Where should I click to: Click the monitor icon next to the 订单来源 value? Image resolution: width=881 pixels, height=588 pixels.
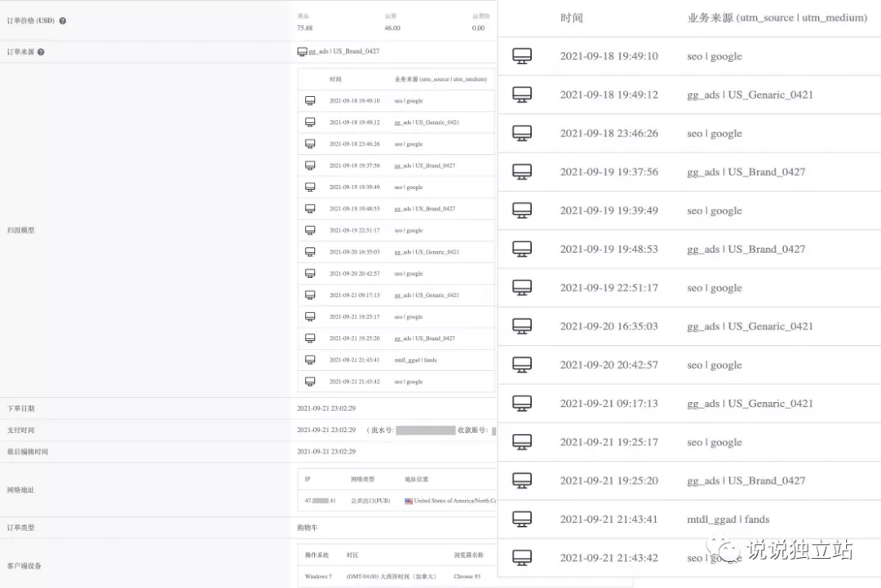pos(302,51)
